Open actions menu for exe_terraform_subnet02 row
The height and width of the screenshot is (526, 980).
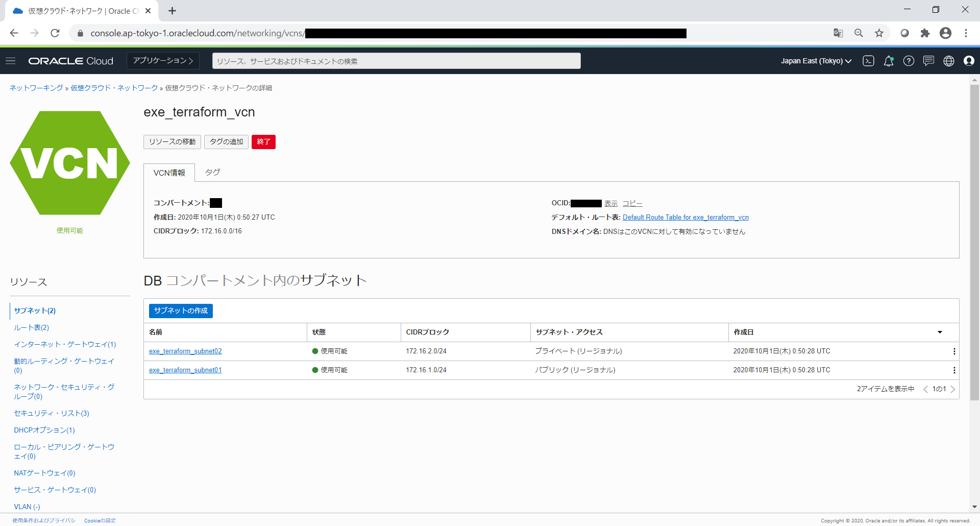click(x=954, y=351)
